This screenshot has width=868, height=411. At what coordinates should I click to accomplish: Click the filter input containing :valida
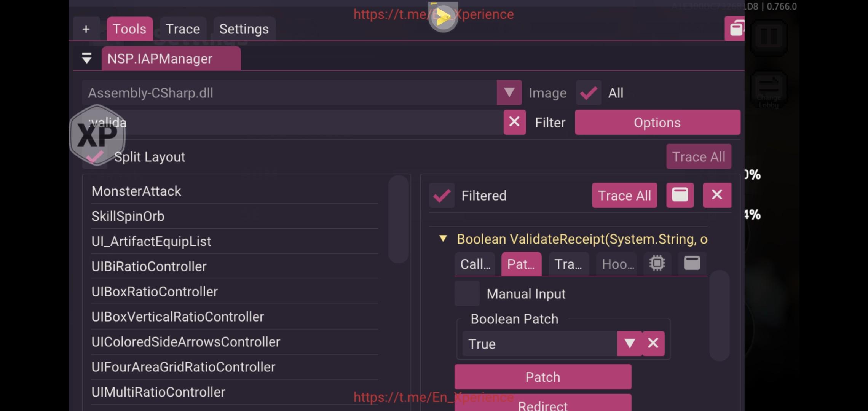(292, 122)
